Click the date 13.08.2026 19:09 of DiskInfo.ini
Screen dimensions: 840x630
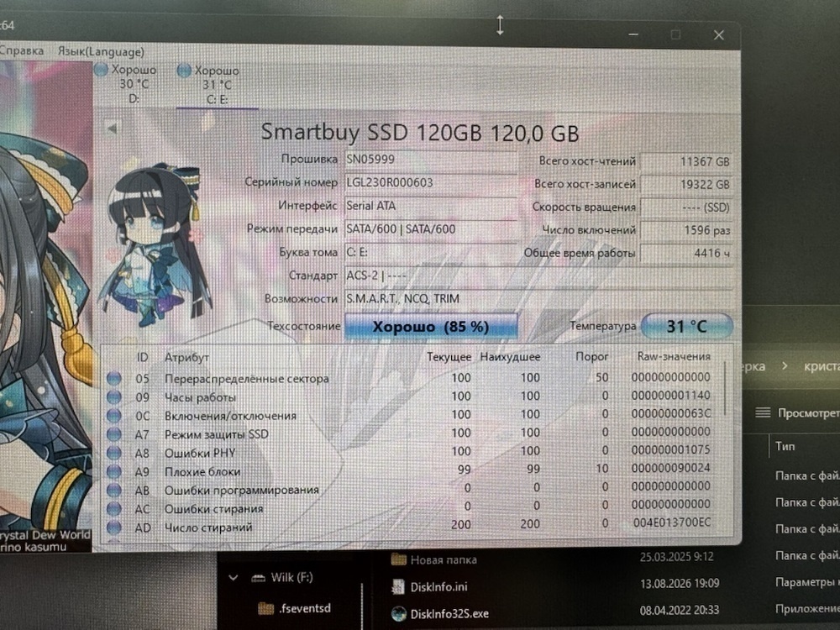point(680,583)
